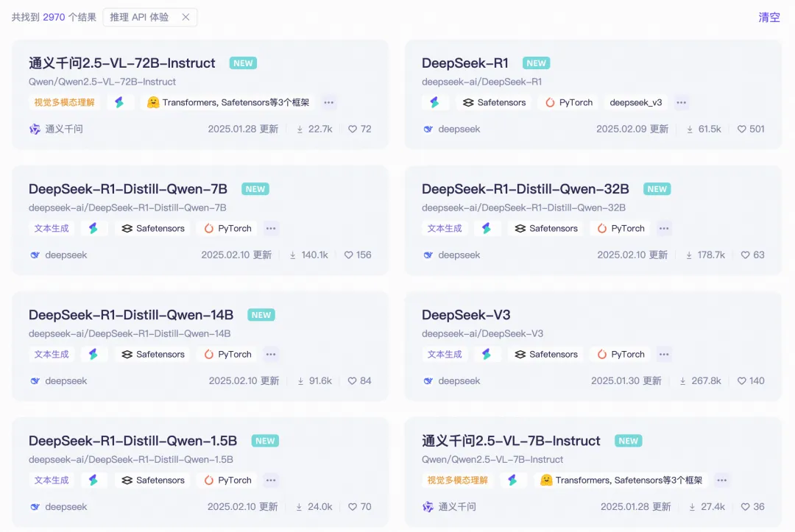Open the DeepSeek-R1 model title
Image resolution: width=795 pixels, height=532 pixels.
pos(465,63)
